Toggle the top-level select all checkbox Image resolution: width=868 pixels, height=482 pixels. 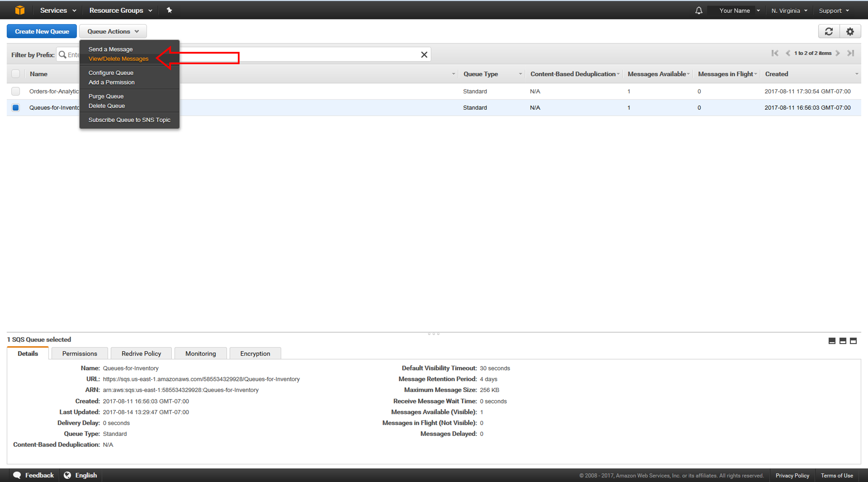point(15,74)
